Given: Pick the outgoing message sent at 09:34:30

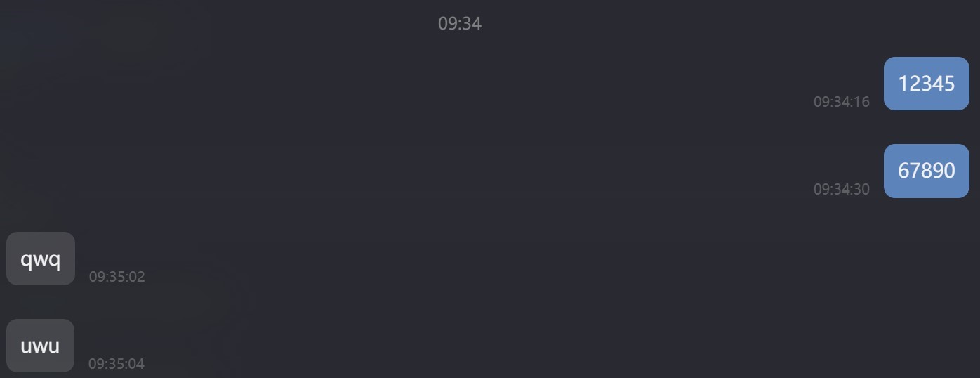Looking at the screenshot, I should coord(926,171).
